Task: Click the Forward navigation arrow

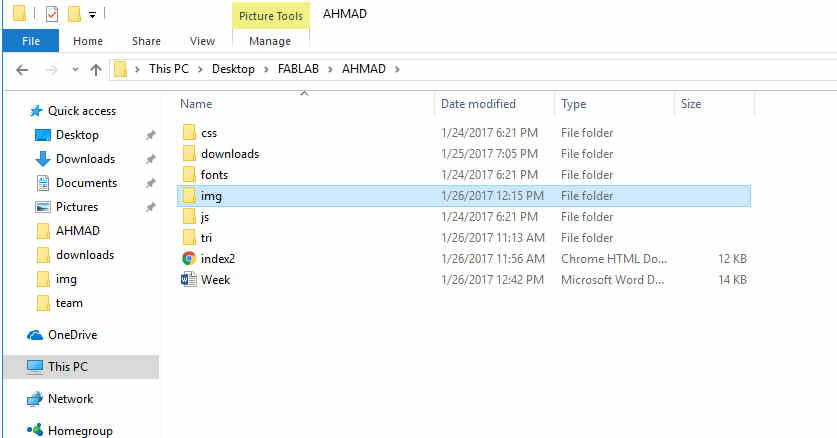Action: [x=51, y=70]
